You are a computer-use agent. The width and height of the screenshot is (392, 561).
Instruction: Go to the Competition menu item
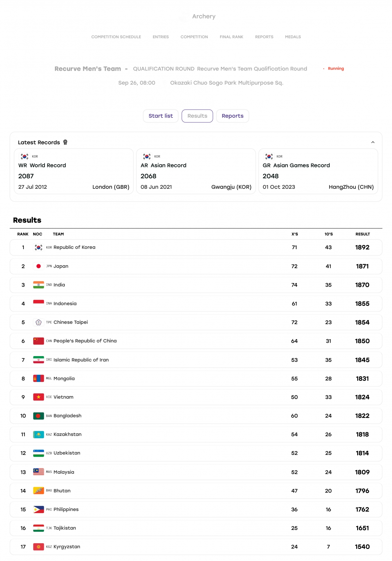194,37
